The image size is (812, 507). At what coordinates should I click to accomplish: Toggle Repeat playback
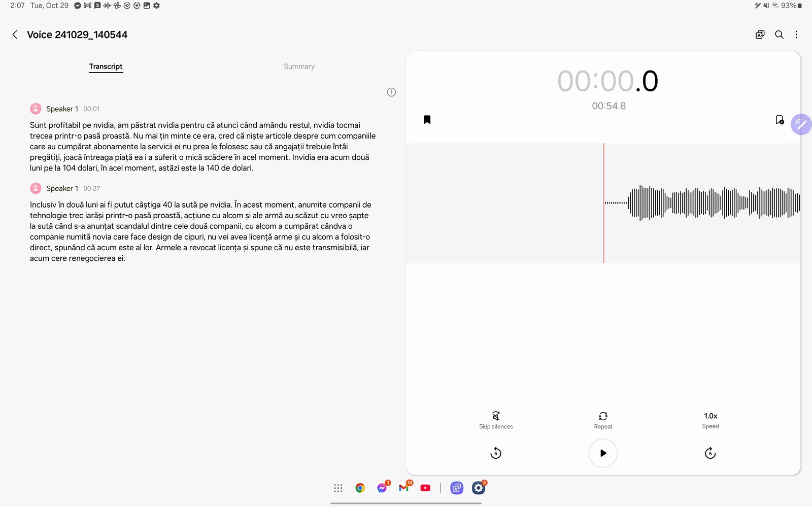pyautogui.click(x=603, y=420)
